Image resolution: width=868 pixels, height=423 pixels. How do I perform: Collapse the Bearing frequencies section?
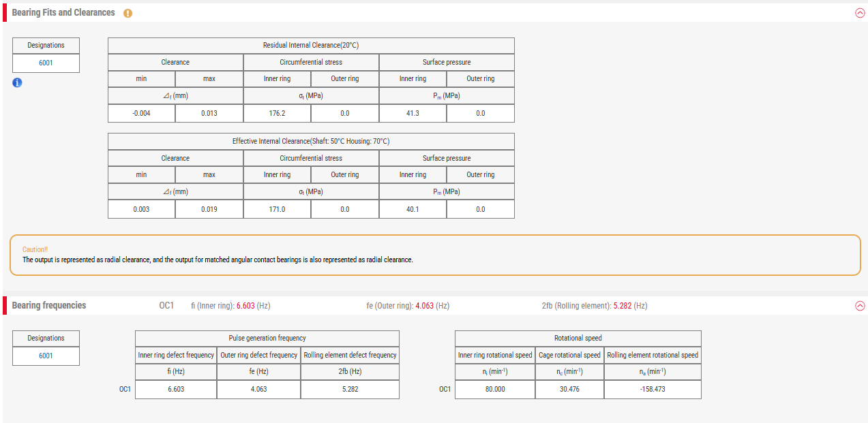tap(860, 305)
